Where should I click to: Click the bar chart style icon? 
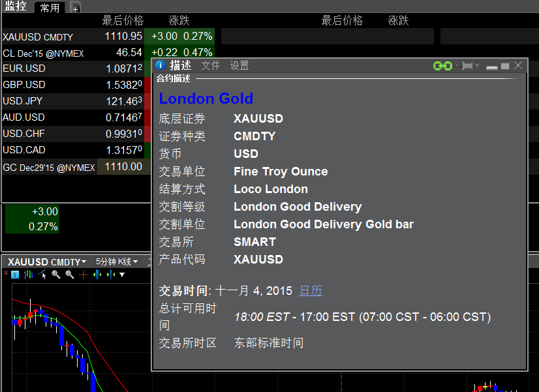[29, 275]
